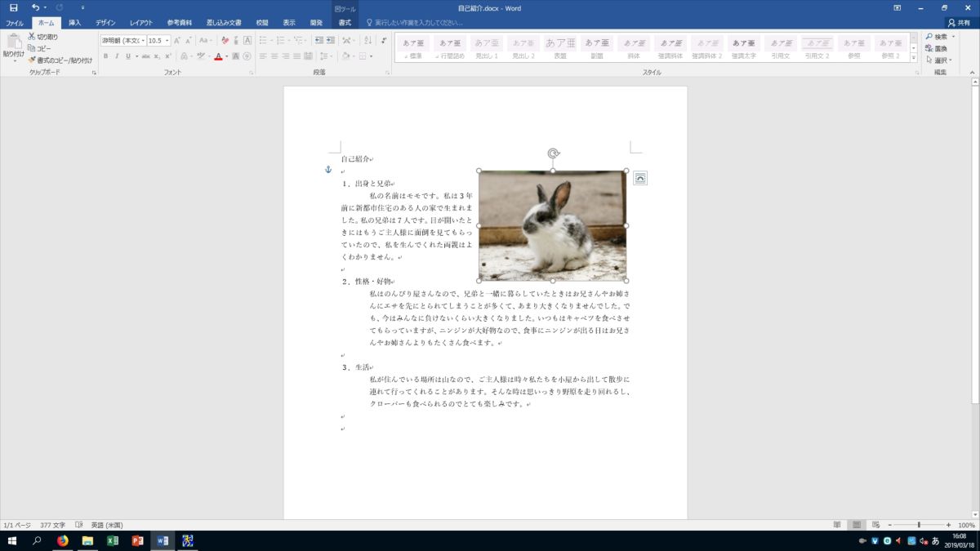Click 書式のコピー/貼り付け format painter
Screen dimensions: 980x551
[x=60, y=60]
